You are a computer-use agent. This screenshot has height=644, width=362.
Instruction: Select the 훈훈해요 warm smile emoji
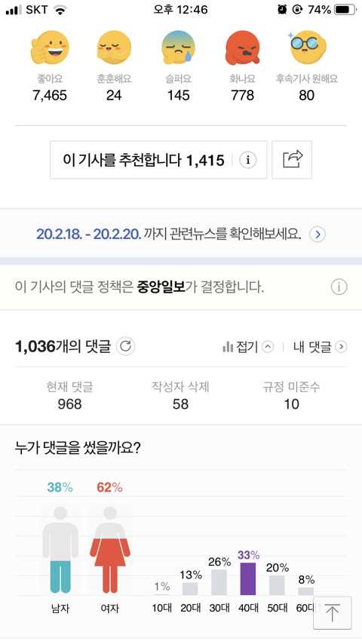tap(114, 48)
